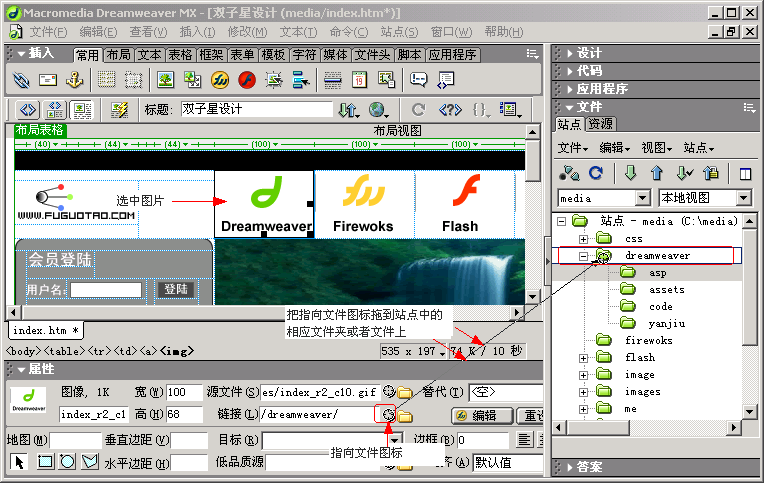The image size is (764, 483).
Task: Open the 文件(F) menu
Action: coord(48,32)
